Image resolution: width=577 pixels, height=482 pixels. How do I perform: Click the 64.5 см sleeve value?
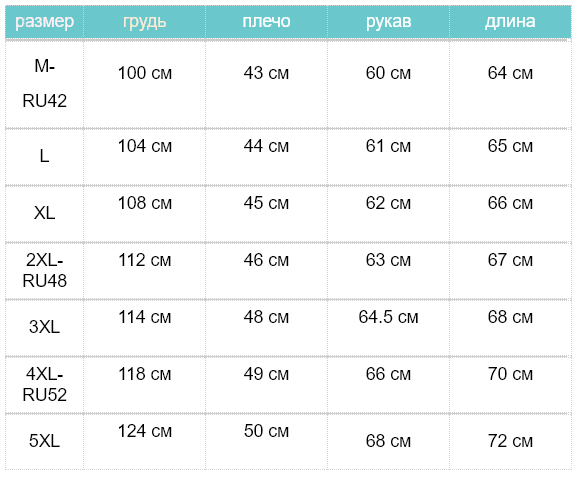coord(388,317)
